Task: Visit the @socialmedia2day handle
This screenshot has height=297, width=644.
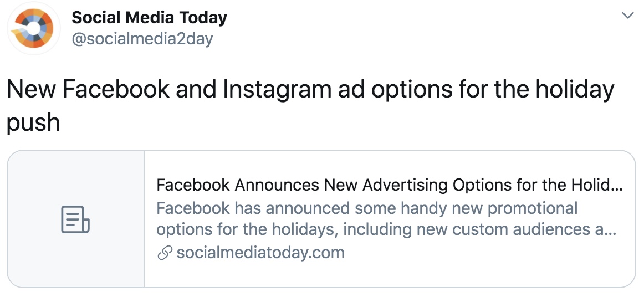Action: (x=142, y=39)
